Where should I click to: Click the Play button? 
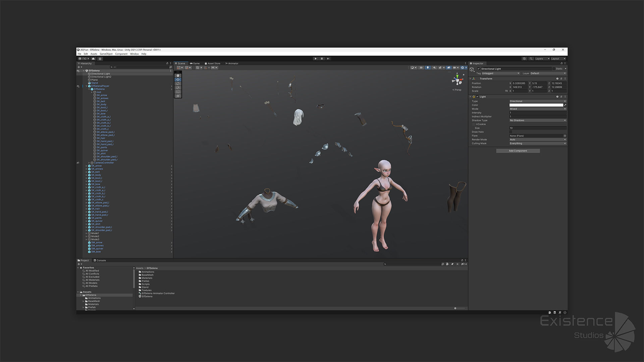[316, 59]
